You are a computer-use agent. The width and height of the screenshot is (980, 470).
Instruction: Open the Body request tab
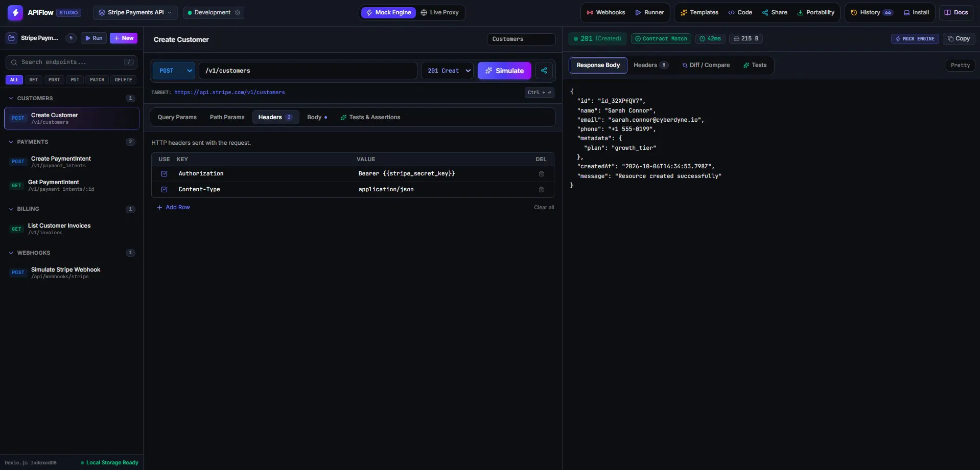click(317, 118)
